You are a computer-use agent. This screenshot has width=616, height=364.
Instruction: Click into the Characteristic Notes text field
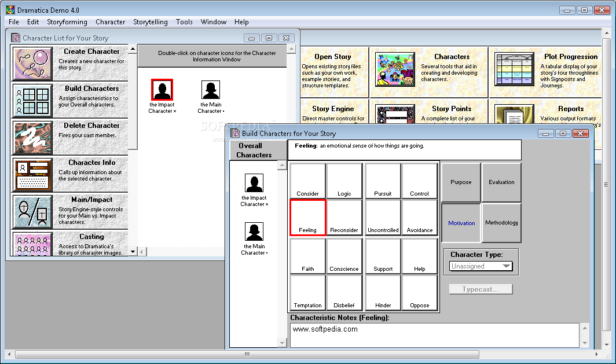435,335
